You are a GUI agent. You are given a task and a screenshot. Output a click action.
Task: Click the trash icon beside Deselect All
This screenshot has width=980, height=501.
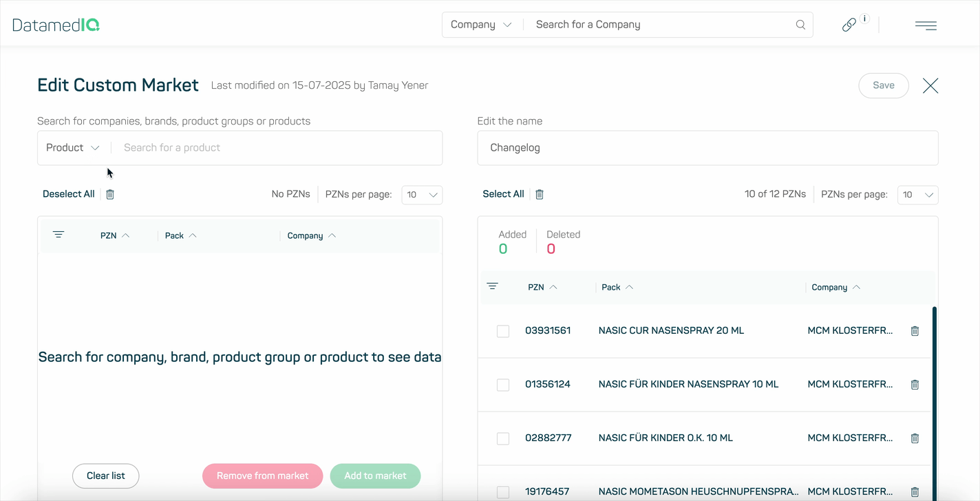(x=109, y=194)
